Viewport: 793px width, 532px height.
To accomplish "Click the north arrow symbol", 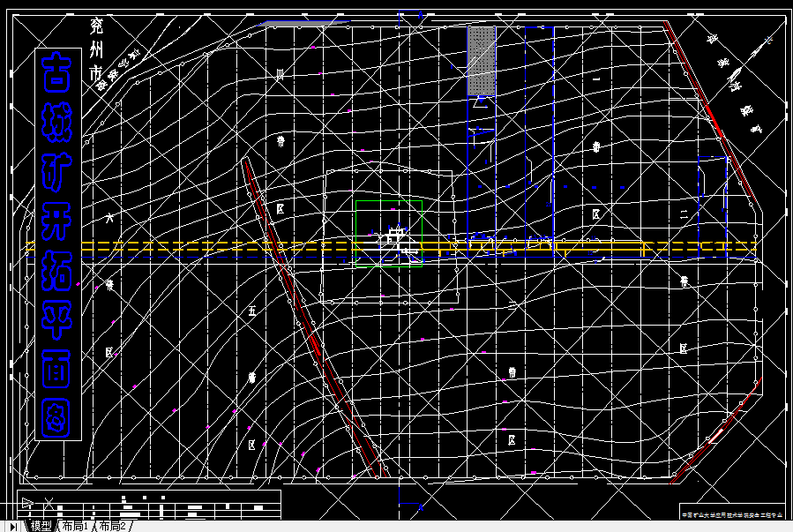I will 752,61.
